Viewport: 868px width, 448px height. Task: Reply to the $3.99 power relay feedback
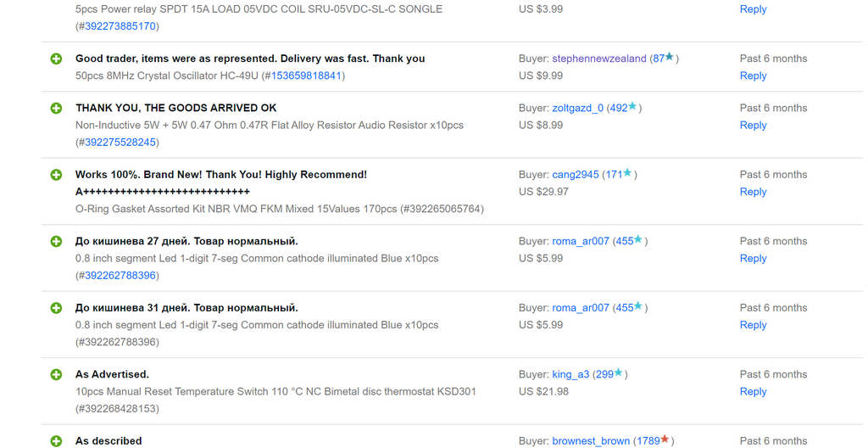pos(753,9)
